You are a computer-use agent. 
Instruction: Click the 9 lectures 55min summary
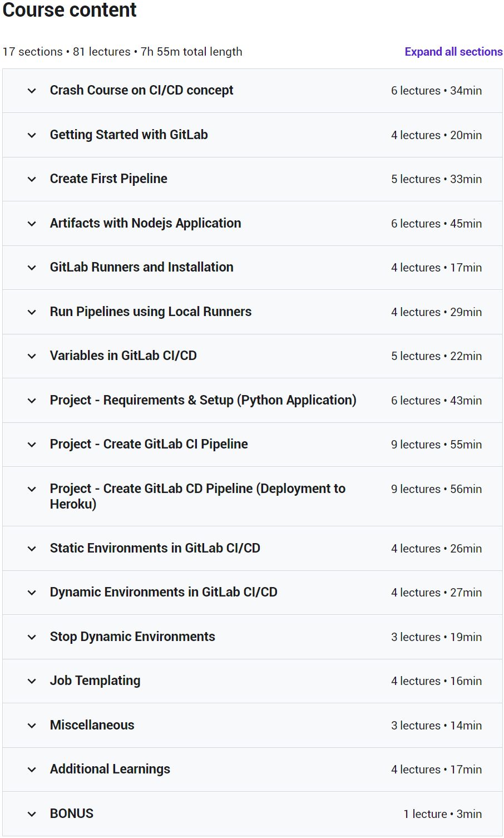pyautogui.click(x=436, y=445)
